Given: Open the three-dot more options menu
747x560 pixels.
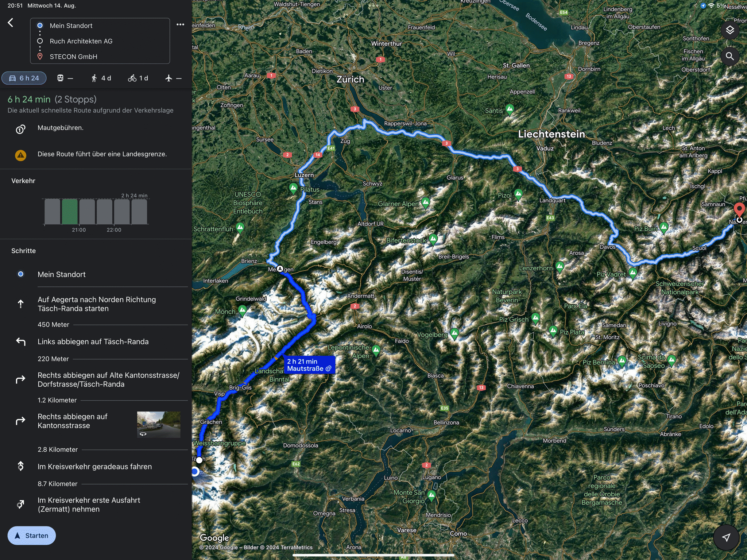Looking at the screenshot, I should click(x=180, y=24).
